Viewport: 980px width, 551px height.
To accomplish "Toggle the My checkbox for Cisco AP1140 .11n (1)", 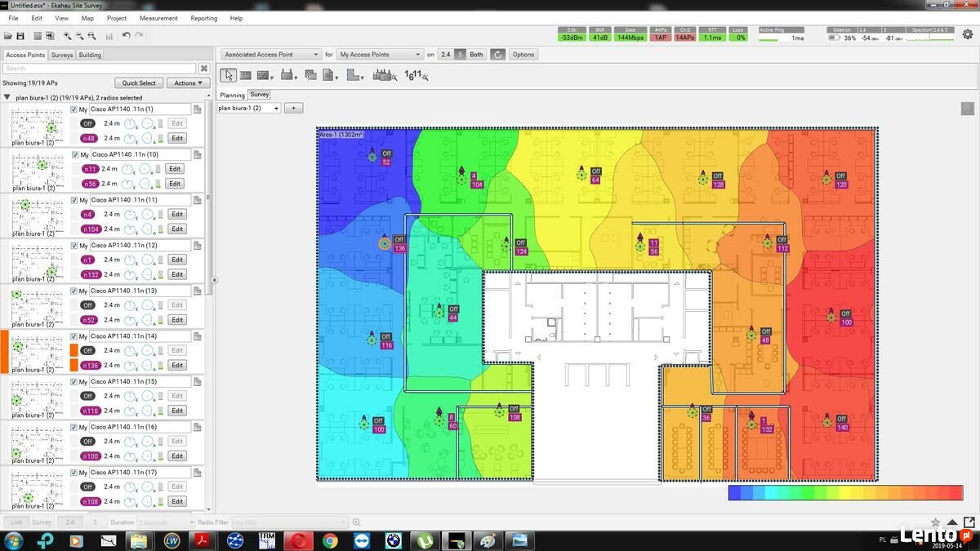I will (x=73, y=109).
